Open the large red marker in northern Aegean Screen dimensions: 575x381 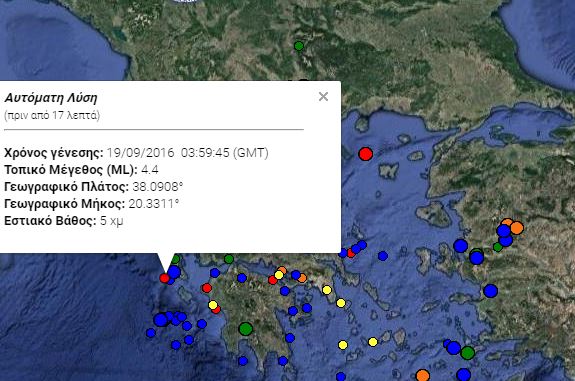(x=365, y=154)
